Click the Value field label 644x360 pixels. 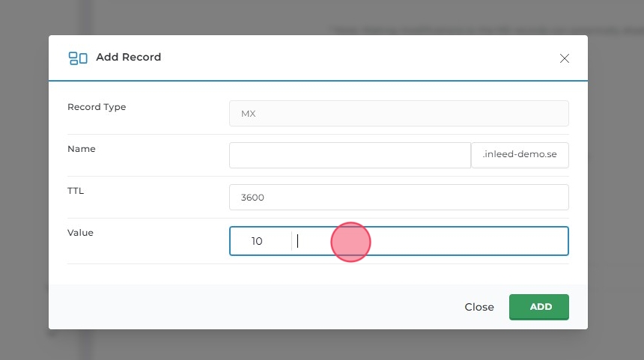80,233
